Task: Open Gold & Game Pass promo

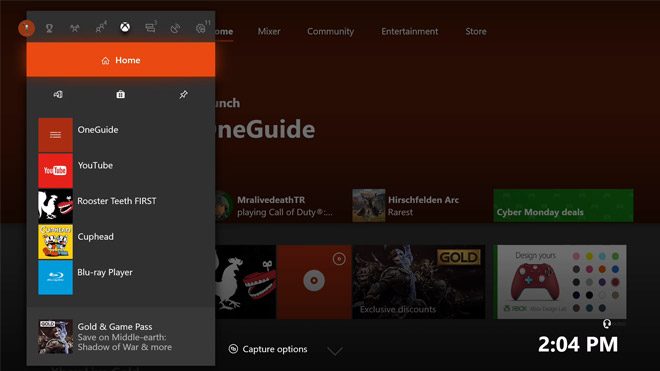Action: click(x=121, y=336)
